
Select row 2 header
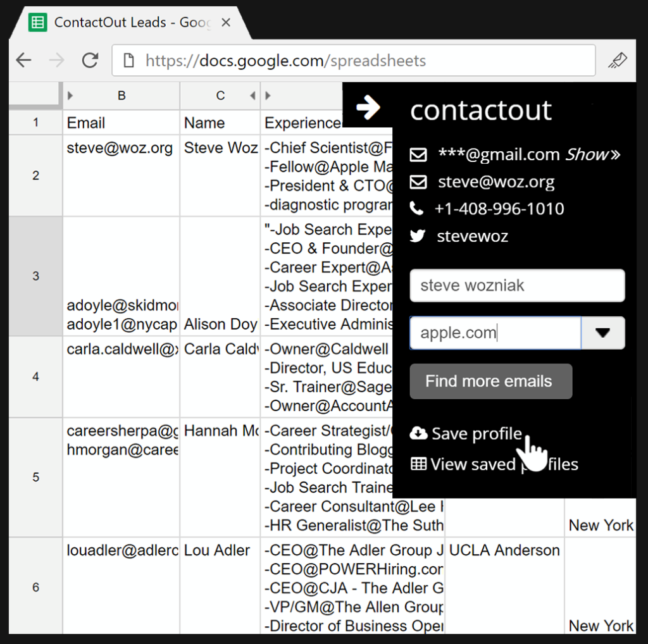(35, 176)
